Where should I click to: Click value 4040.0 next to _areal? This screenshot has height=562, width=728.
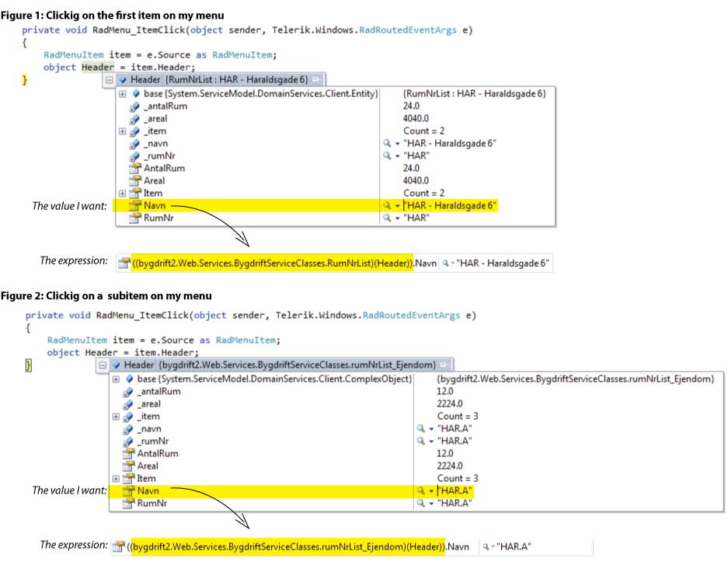pyautogui.click(x=416, y=119)
